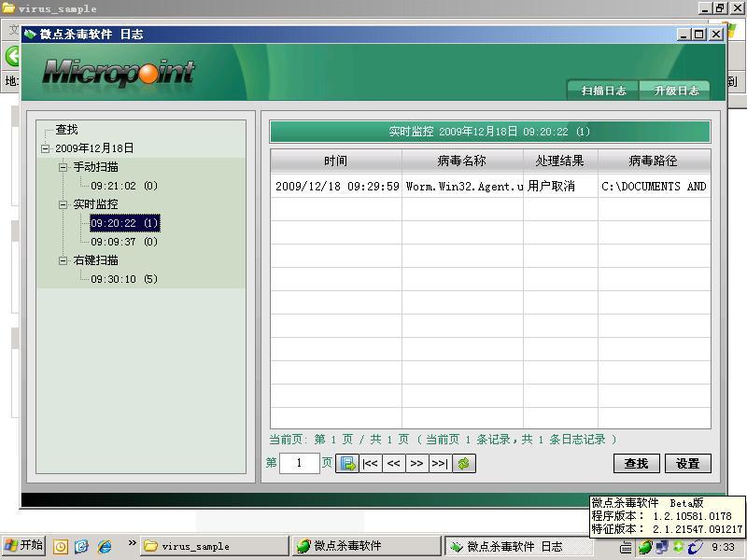The height and width of the screenshot is (560, 747).
Task: Click the system tray clock 9:33
Action: (724, 548)
